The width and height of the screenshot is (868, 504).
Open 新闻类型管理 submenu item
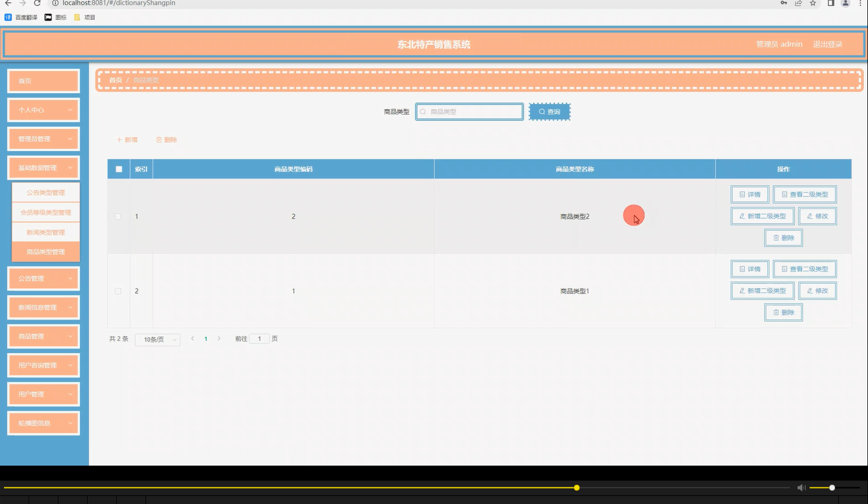click(x=46, y=232)
